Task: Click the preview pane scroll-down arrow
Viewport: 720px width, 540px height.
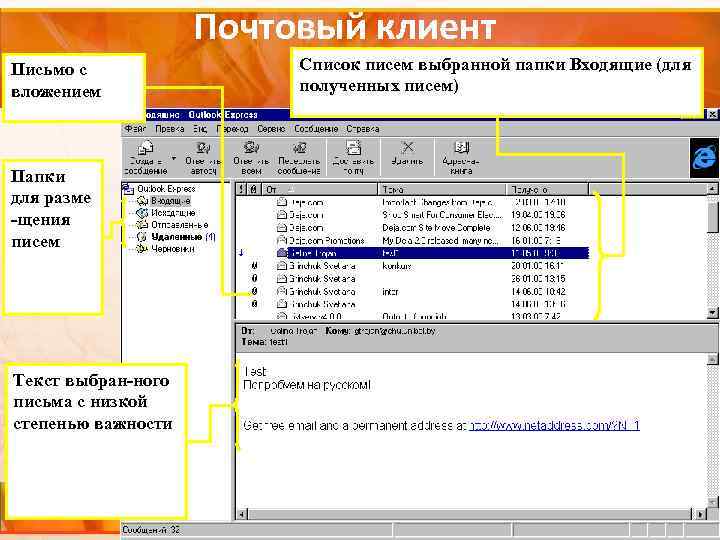Action: [x=712, y=501]
